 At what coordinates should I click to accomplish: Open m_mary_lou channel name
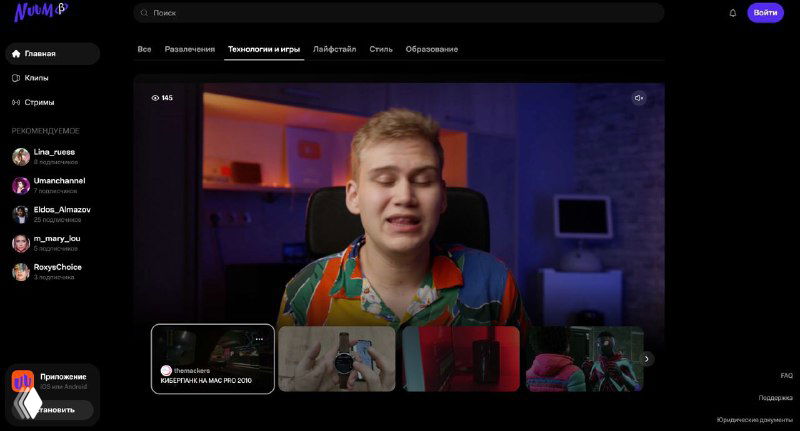coord(57,238)
